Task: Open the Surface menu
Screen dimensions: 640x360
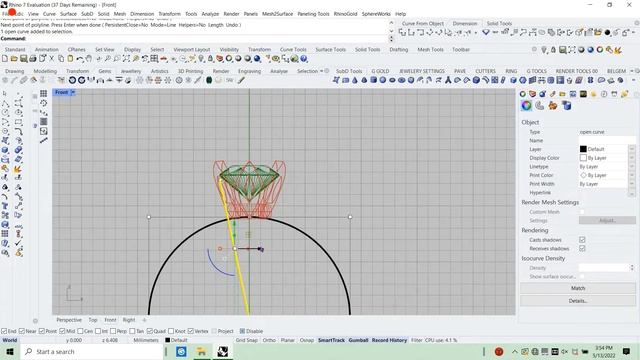Action: click(x=68, y=14)
